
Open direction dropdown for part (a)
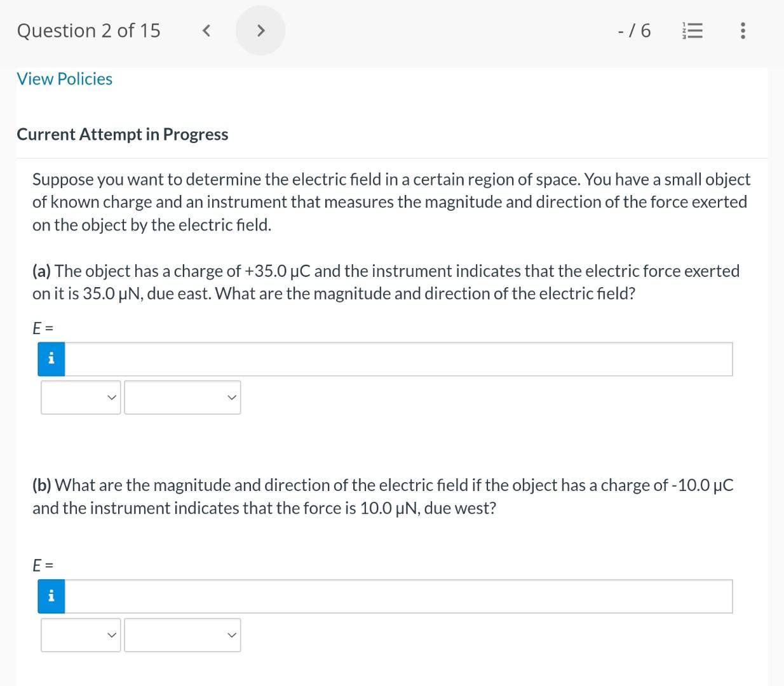click(182, 398)
